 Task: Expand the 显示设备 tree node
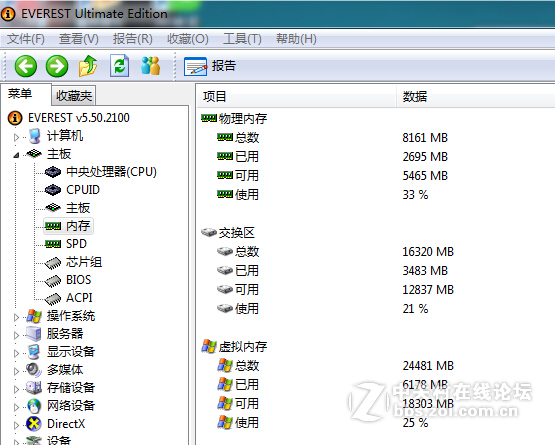point(16,353)
